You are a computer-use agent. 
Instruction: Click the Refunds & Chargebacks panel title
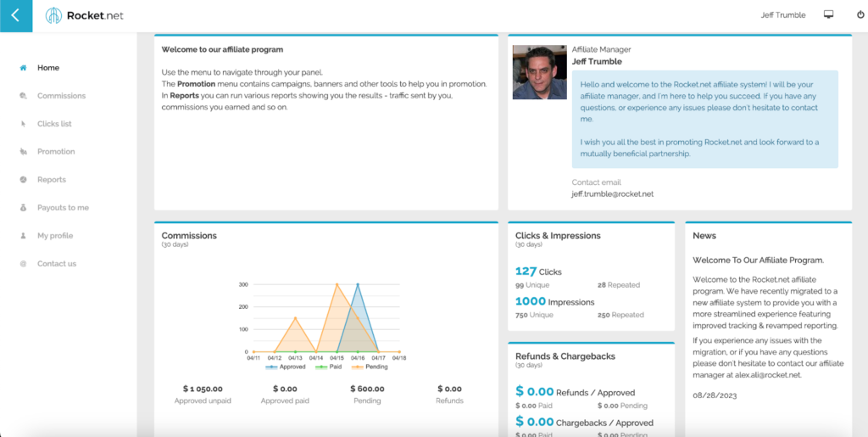click(x=565, y=356)
